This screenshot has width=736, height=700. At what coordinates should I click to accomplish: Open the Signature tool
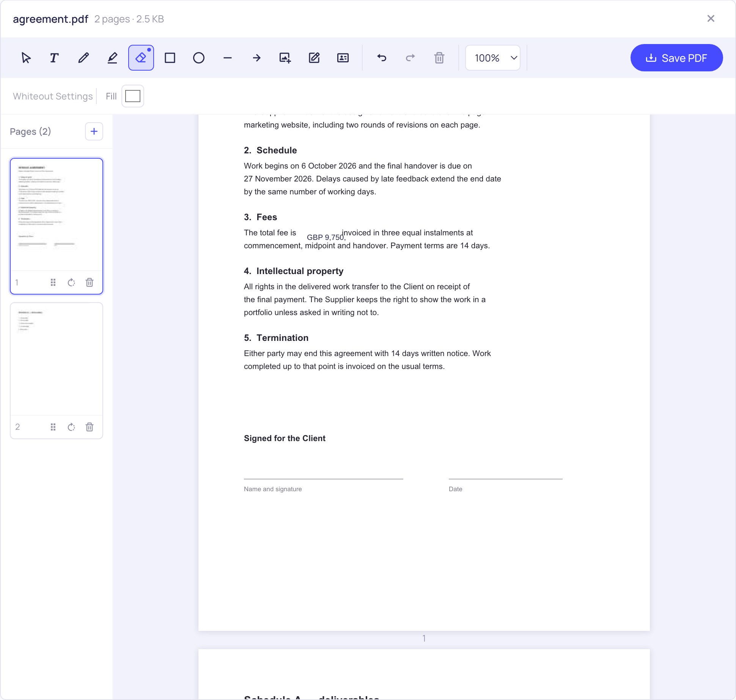pyautogui.click(x=314, y=58)
